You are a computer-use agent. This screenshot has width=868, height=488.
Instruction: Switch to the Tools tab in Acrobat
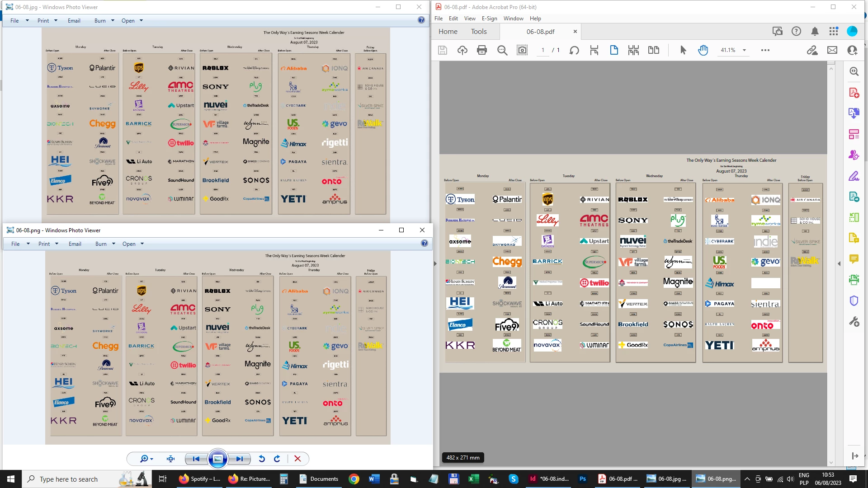coord(479,32)
